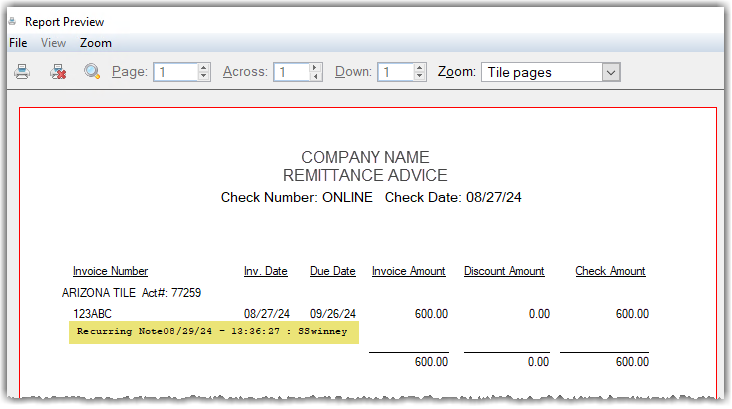This screenshot has height=409, width=732.
Task: Click the Discount Amount column header
Action: coord(504,271)
